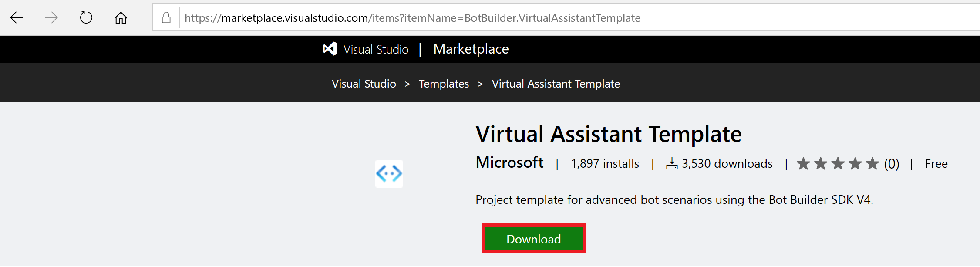Open the five-star rating reviews

(838, 164)
